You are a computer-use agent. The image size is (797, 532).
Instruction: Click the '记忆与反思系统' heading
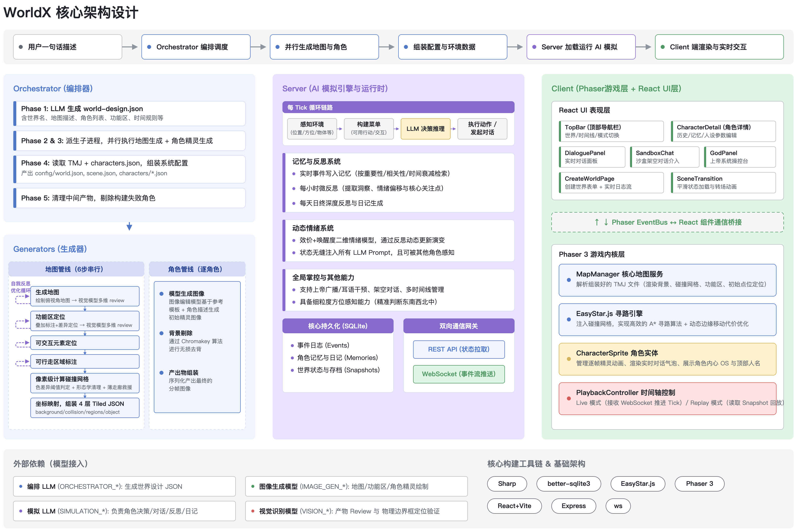pyautogui.click(x=316, y=161)
